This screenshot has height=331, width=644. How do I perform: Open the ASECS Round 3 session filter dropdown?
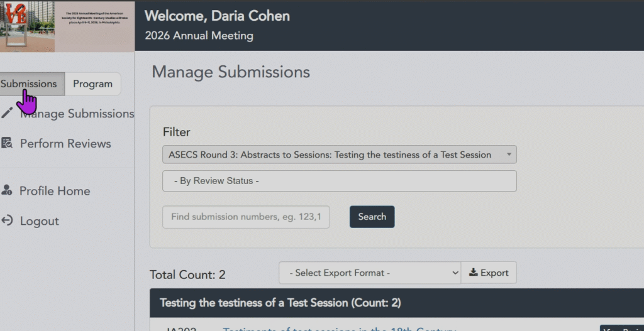click(340, 155)
